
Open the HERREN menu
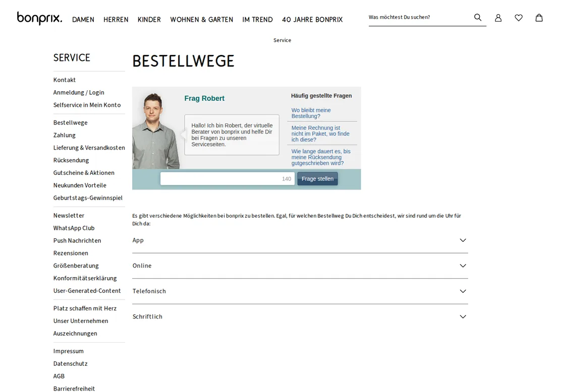[x=116, y=20]
